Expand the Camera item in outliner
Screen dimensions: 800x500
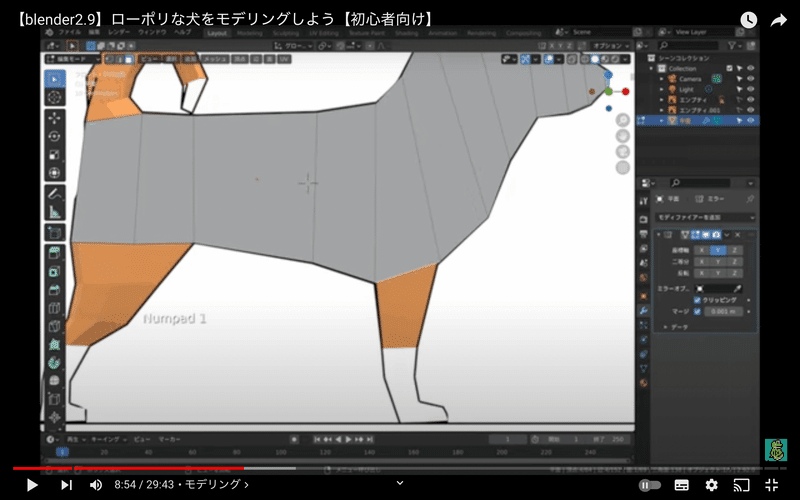tap(662, 79)
